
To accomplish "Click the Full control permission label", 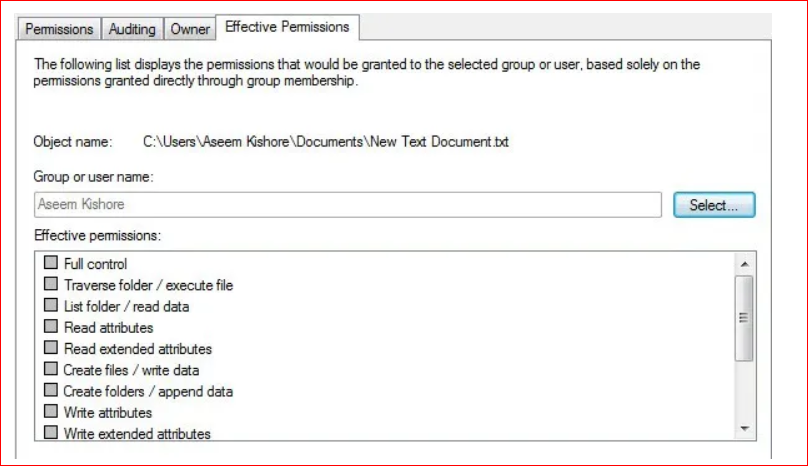I will pos(95,264).
